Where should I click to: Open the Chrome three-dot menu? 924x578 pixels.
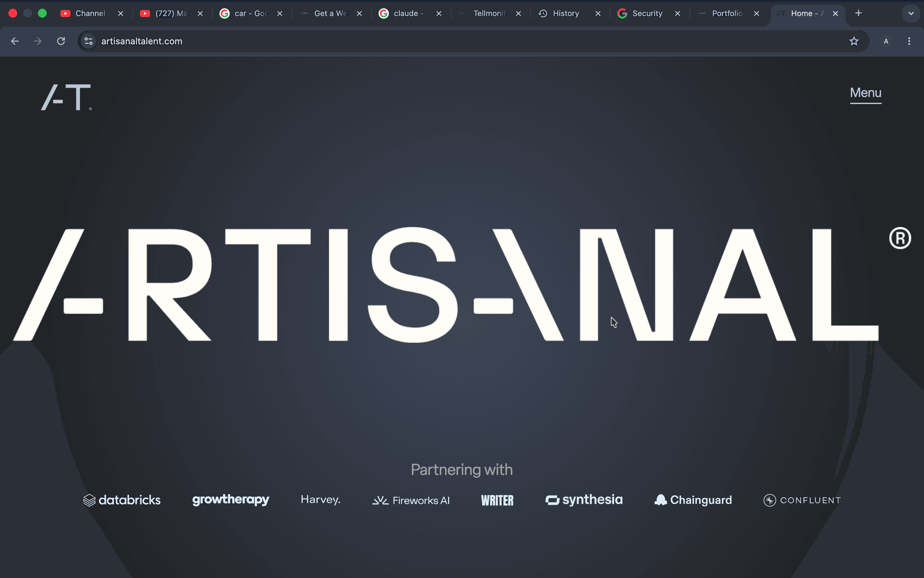coord(909,41)
